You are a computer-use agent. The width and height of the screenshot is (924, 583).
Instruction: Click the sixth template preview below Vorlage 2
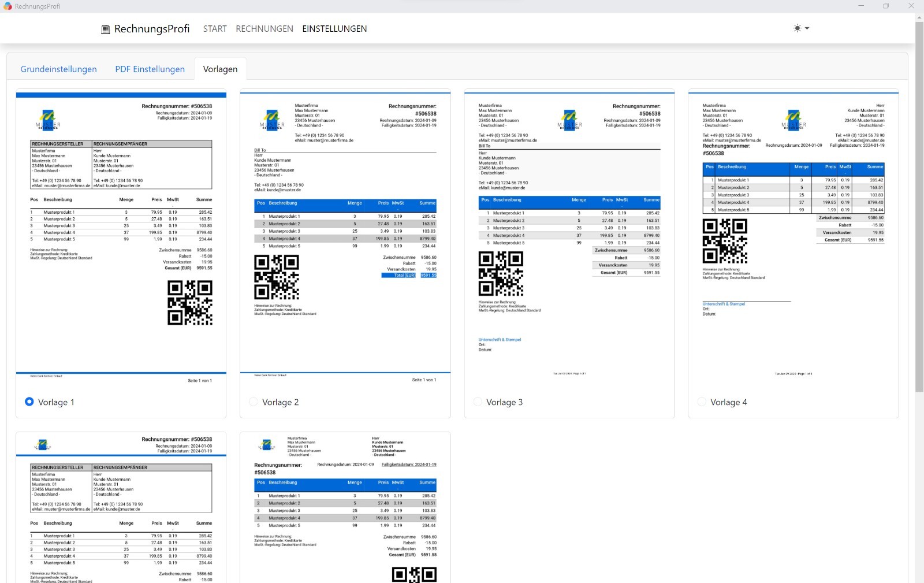pyautogui.click(x=345, y=507)
